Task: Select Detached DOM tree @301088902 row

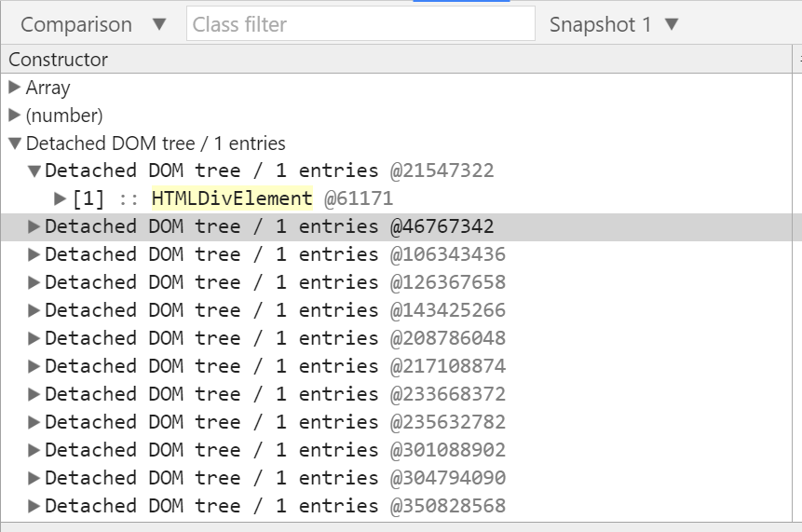Action: coord(397,450)
